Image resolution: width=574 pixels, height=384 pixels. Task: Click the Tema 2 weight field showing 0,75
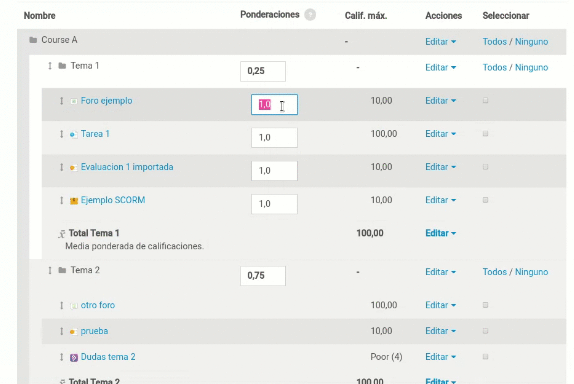tap(263, 276)
